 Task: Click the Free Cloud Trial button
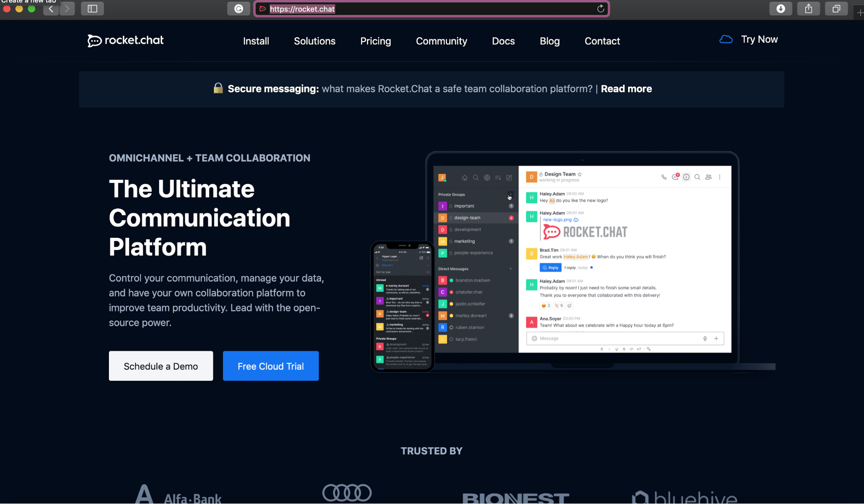click(x=271, y=366)
